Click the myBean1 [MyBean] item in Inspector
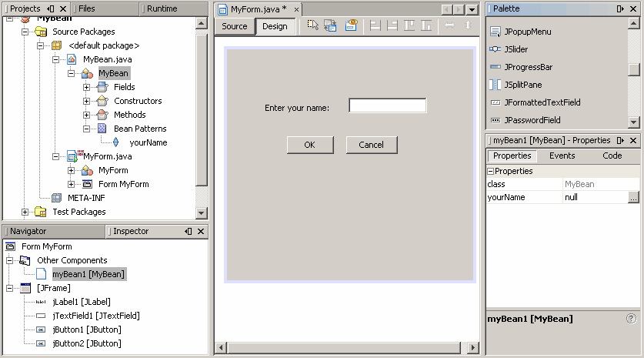 tap(88, 274)
